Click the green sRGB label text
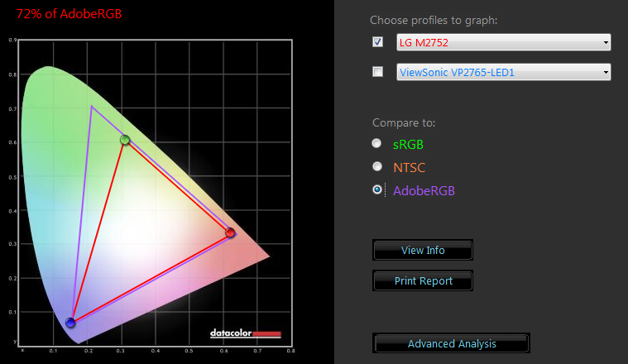628x364 pixels. pyautogui.click(x=409, y=144)
